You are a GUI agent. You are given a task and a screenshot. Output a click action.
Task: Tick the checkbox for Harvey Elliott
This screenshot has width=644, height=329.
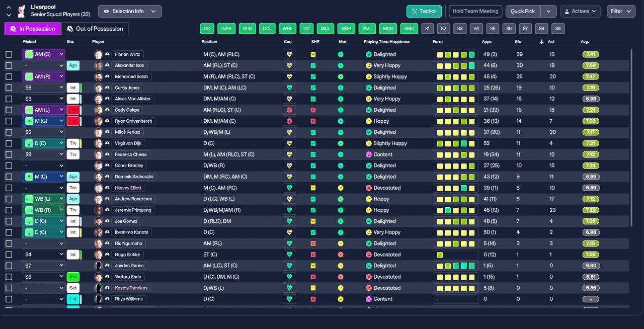pyautogui.click(x=9, y=188)
